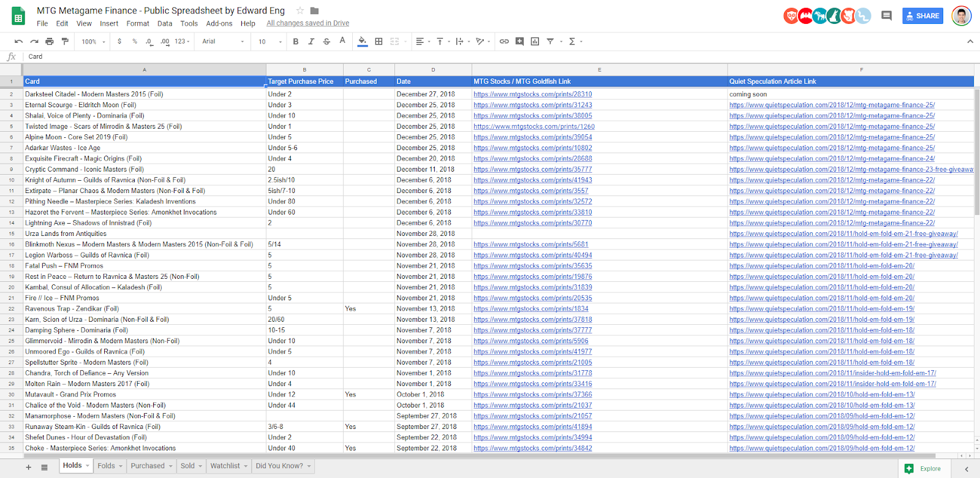Open the comments history icon near Share
The width and height of the screenshot is (980, 478).
(886, 16)
